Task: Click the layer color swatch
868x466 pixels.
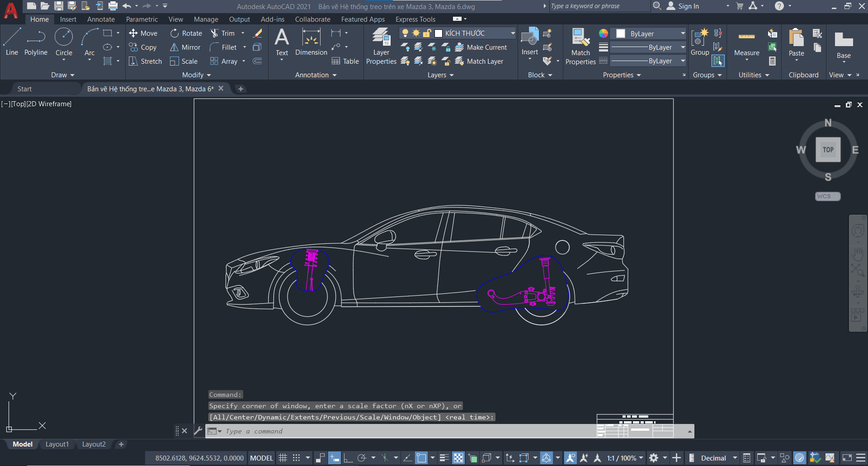Action: [438, 33]
